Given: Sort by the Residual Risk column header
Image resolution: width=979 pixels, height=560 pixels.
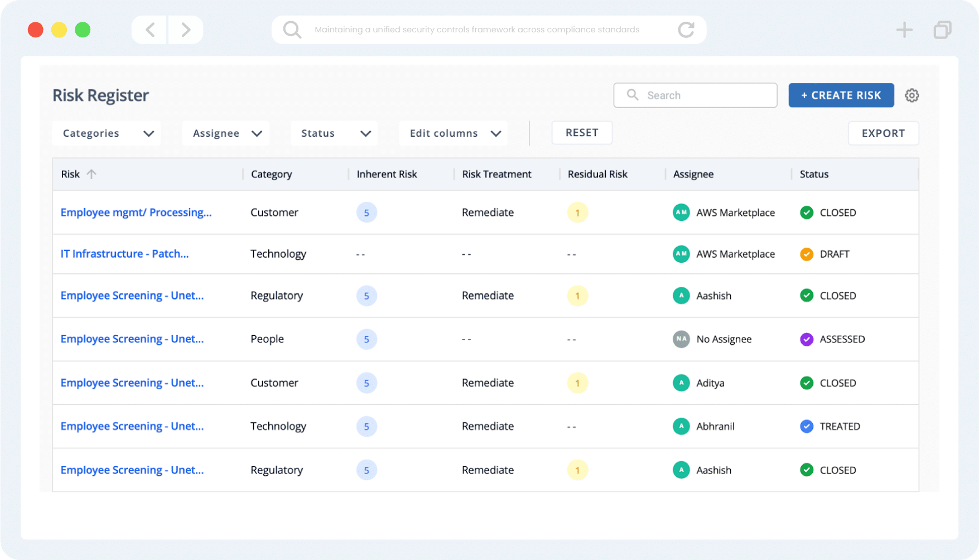Looking at the screenshot, I should pos(597,174).
